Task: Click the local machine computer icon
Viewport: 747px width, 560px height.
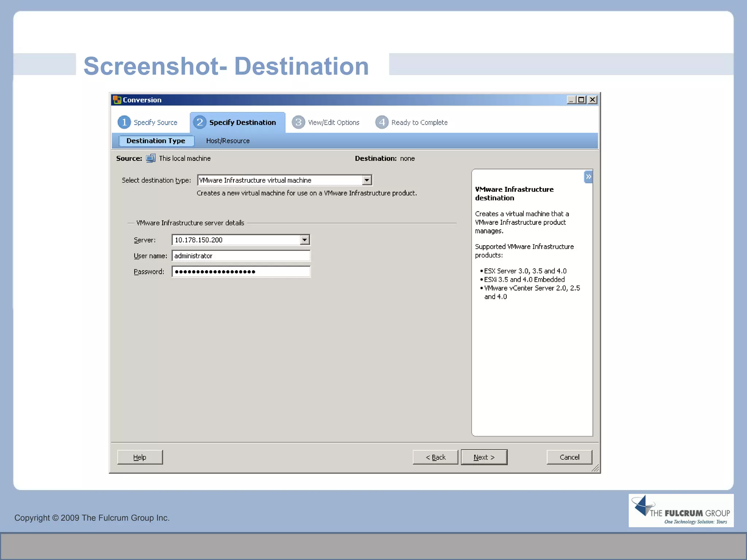Action: pos(151,158)
